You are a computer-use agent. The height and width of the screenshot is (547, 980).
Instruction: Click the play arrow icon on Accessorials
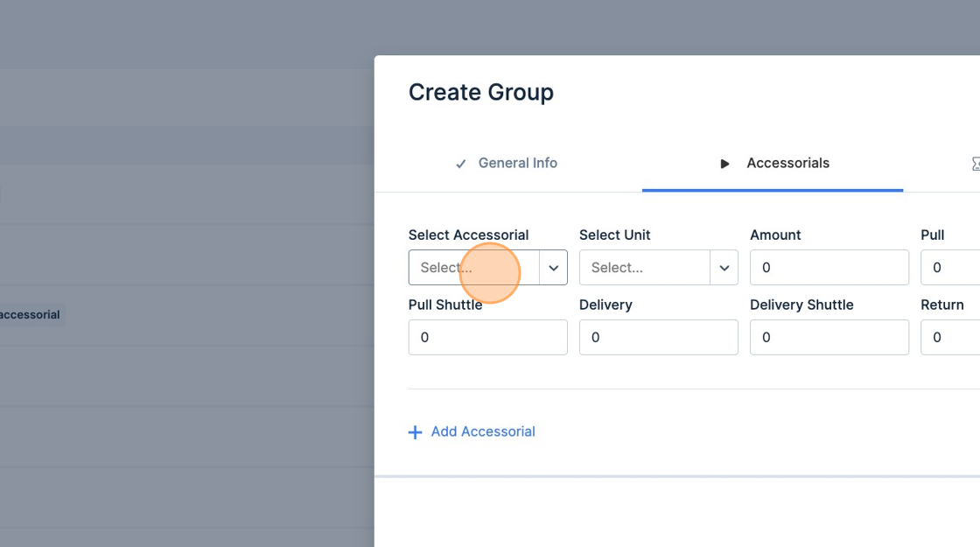pyautogui.click(x=724, y=164)
